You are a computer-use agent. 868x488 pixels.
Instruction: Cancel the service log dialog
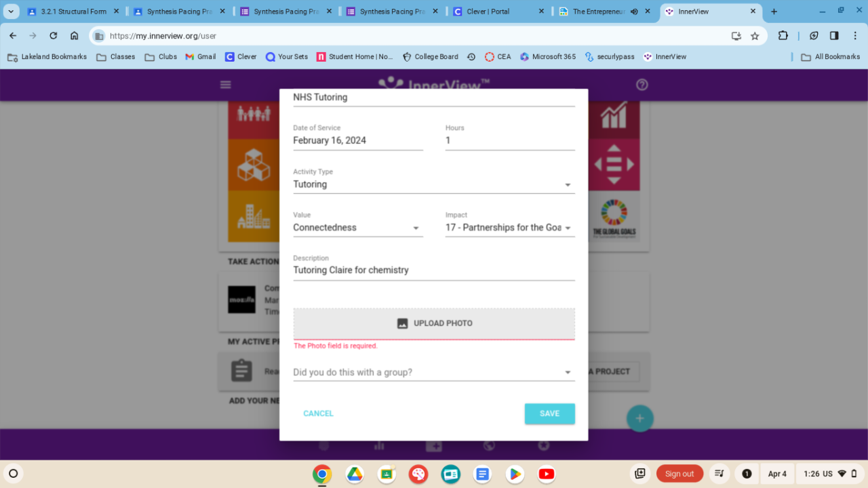[x=318, y=413]
